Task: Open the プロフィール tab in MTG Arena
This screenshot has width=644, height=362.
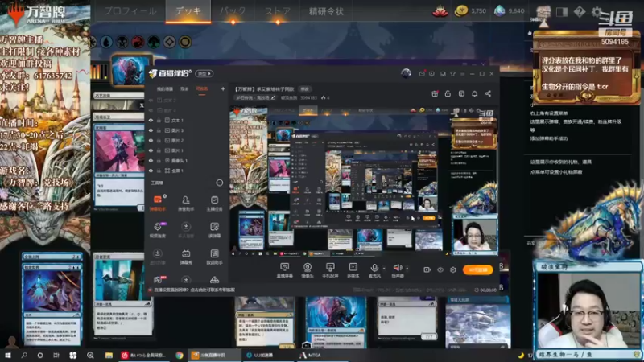Action: [130, 11]
